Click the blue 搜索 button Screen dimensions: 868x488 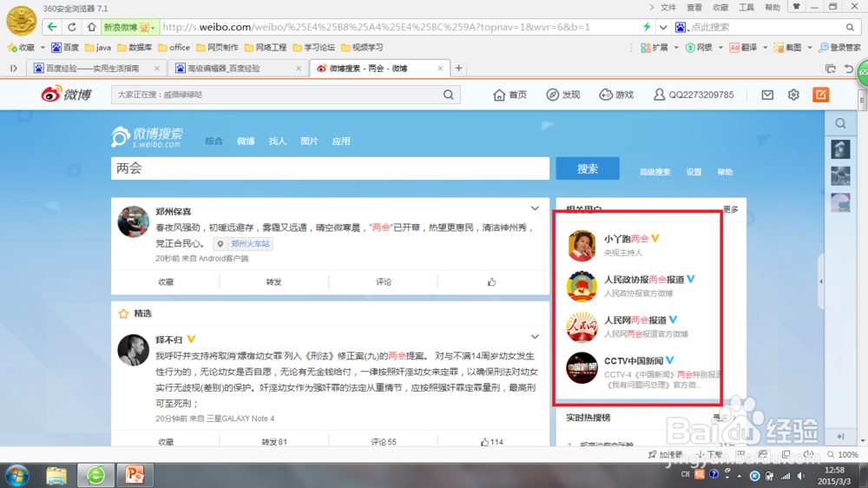588,168
